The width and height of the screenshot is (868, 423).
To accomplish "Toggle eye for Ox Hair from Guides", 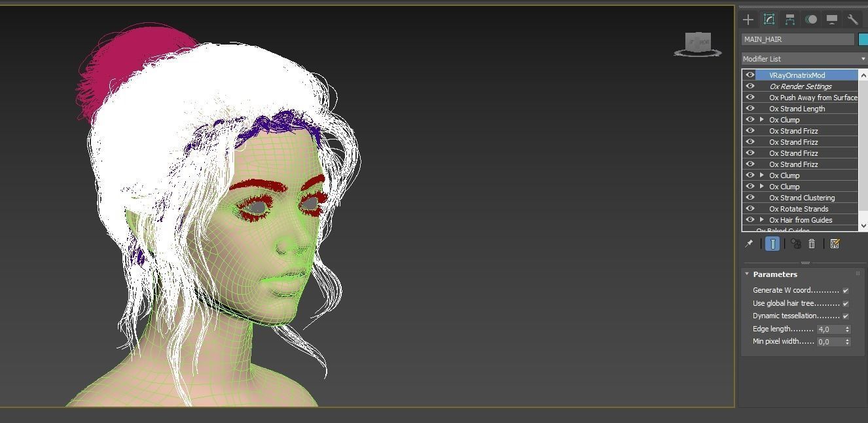I will click(x=750, y=220).
